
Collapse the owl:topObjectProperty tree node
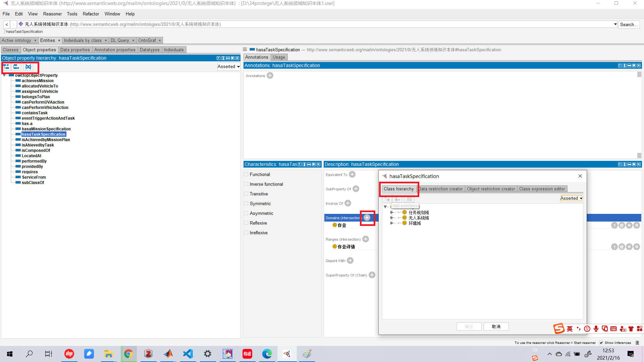point(4,76)
